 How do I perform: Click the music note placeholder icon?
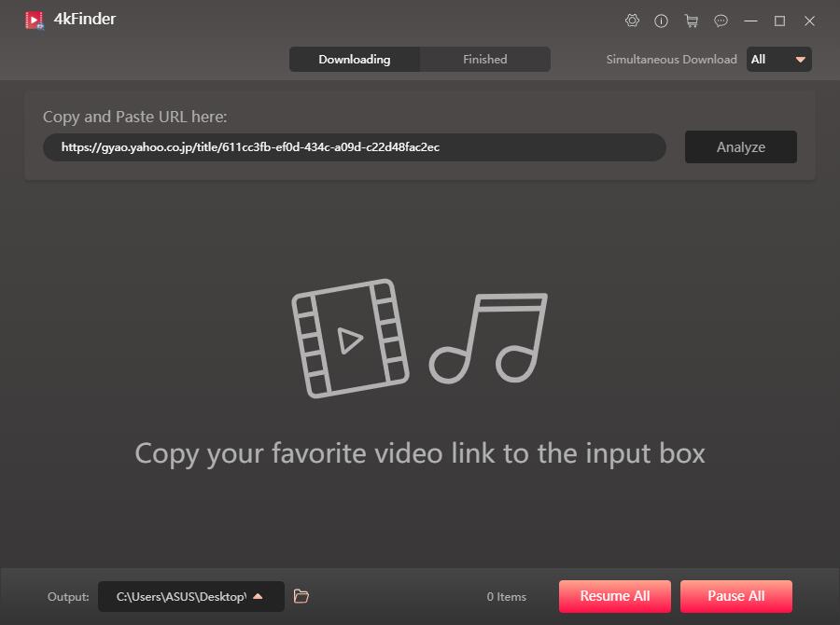[x=489, y=339]
